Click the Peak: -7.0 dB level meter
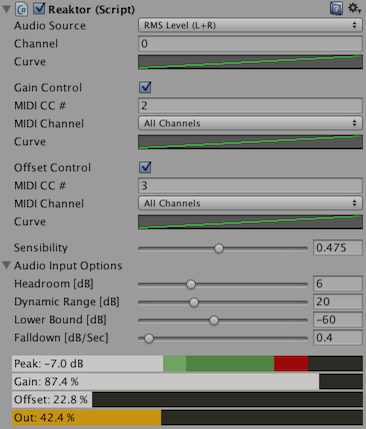This screenshot has height=429, width=366. pos(187,363)
